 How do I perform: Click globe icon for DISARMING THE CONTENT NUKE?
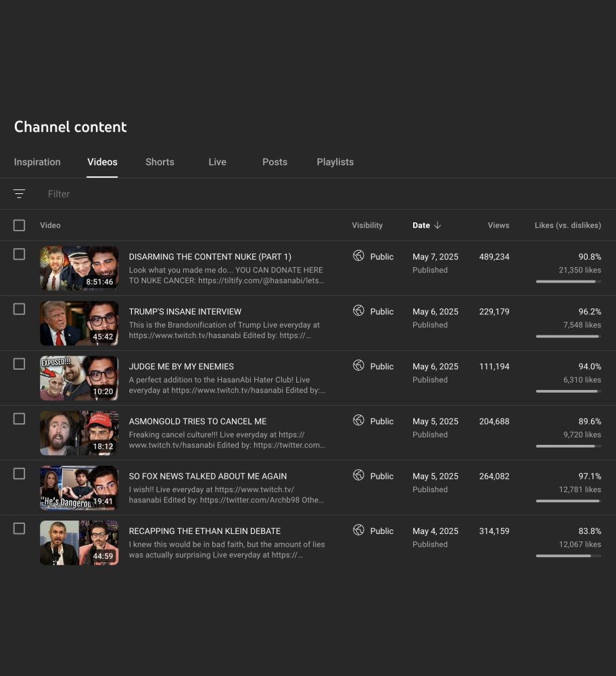[x=358, y=256]
